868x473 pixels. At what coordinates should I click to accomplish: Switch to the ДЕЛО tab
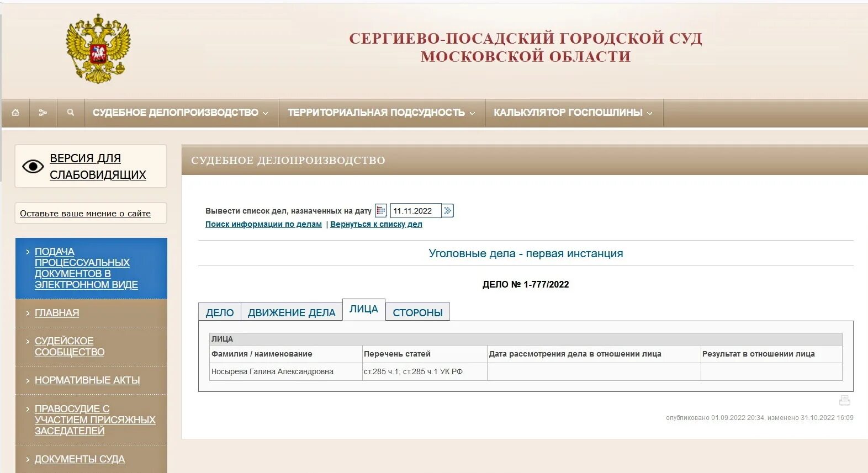tap(220, 312)
